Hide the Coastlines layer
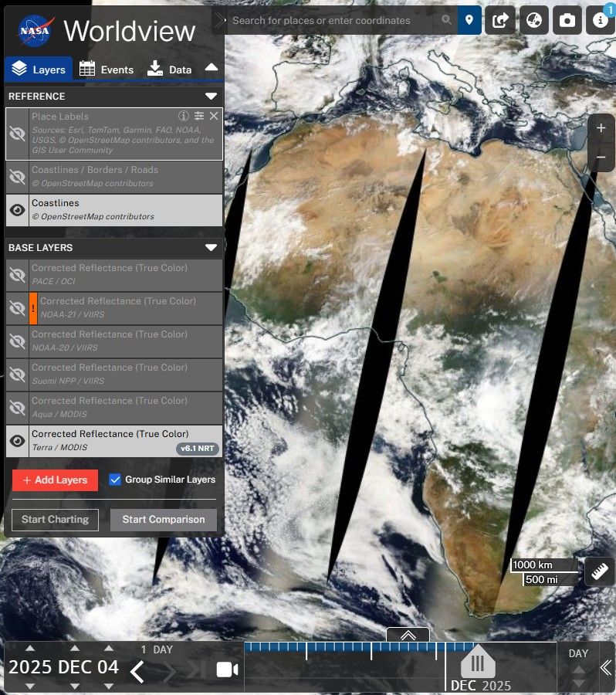The image size is (616, 695). pyautogui.click(x=17, y=210)
